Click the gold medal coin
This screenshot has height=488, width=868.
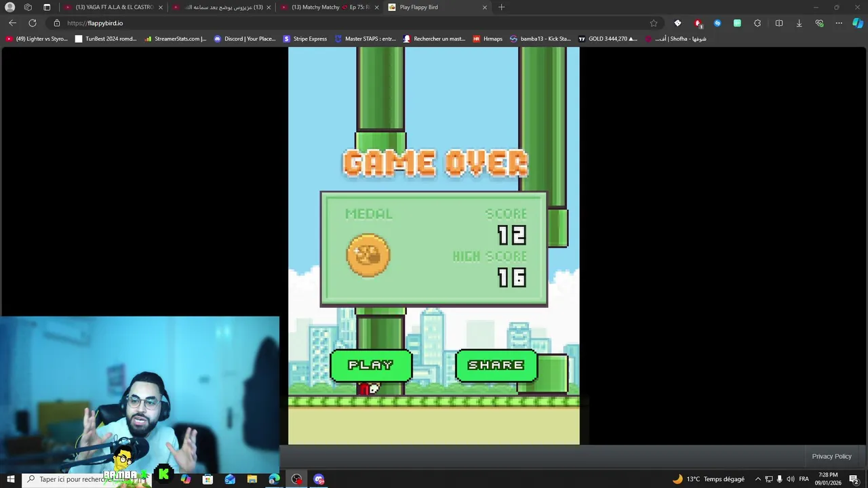(x=368, y=255)
